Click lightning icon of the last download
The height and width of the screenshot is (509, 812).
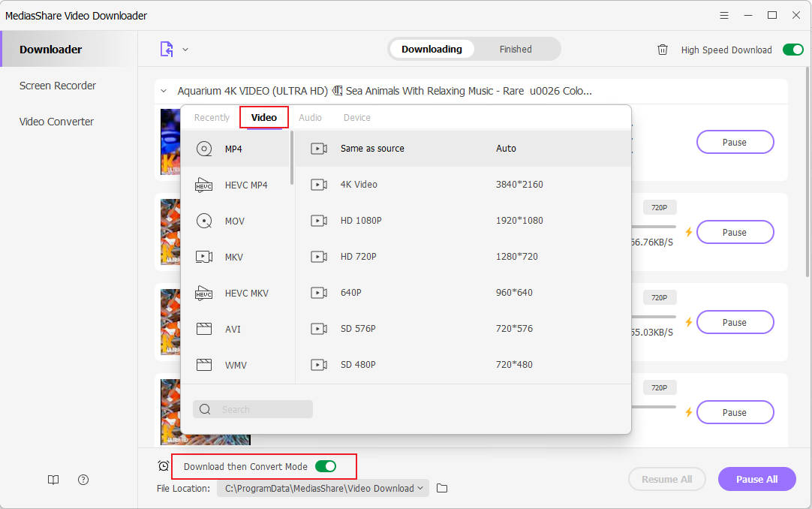coord(689,412)
